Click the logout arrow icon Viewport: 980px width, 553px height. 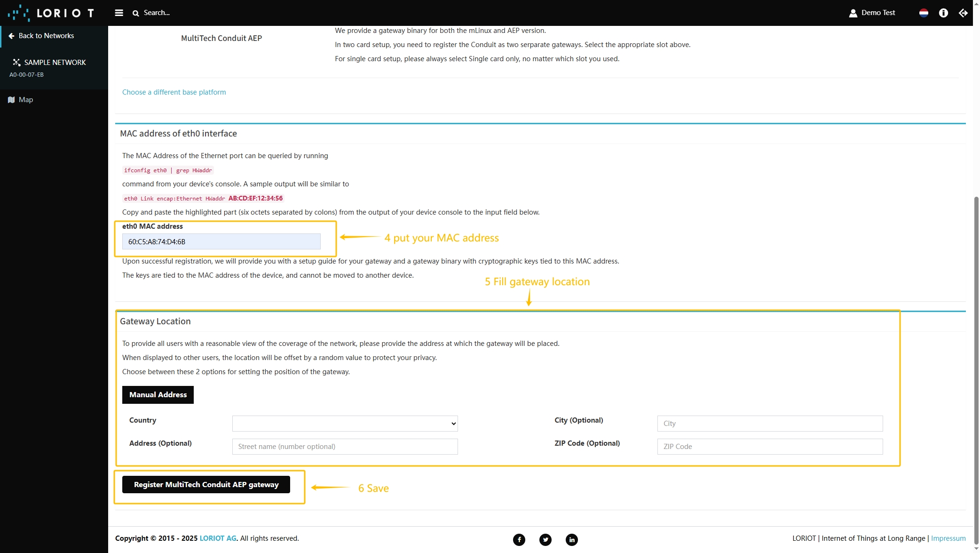[963, 13]
